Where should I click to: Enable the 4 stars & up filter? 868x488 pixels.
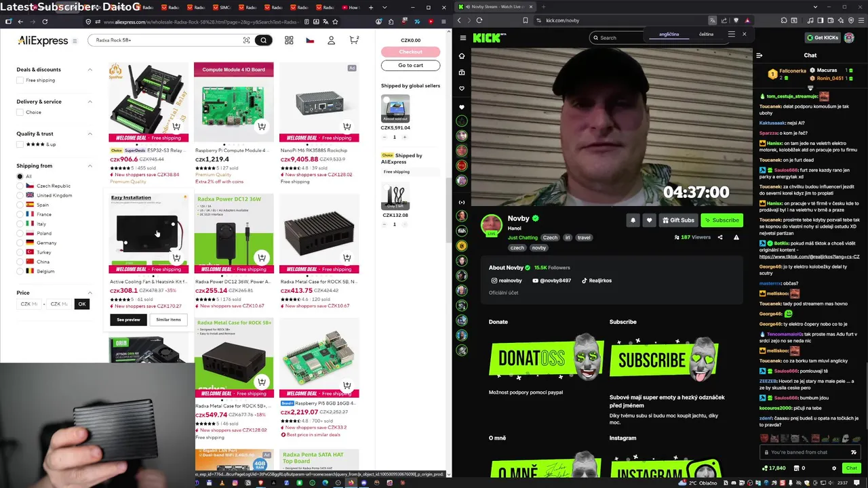pos(20,144)
